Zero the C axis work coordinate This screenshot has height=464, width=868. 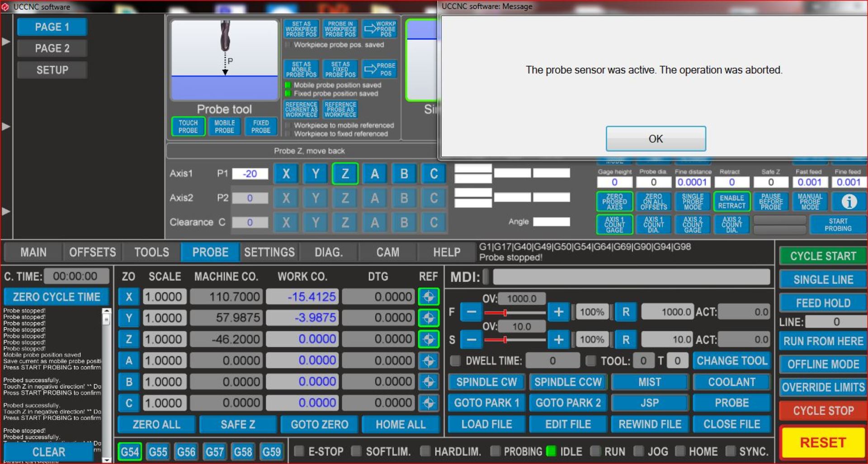[129, 403]
